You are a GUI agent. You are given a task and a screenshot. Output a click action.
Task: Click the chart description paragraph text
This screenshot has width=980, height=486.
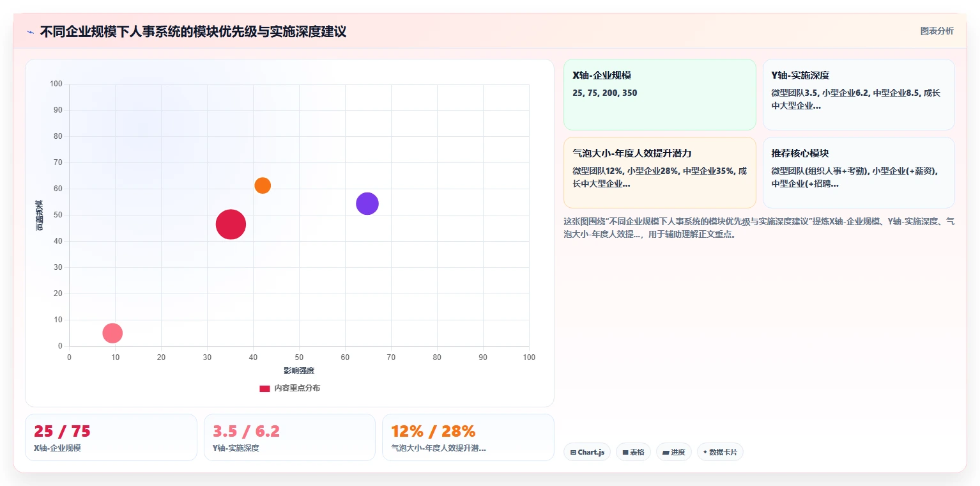pos(759,228)
